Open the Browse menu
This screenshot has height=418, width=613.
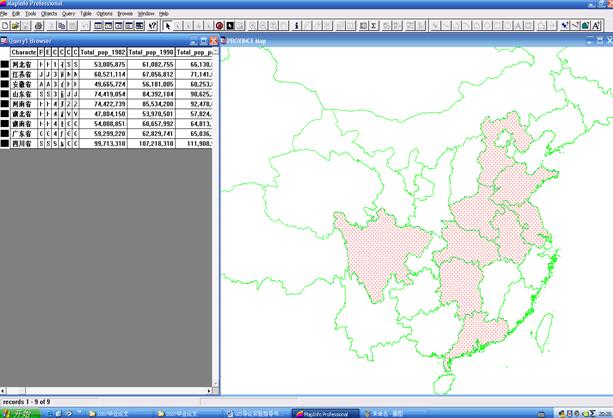click(125, 14)
